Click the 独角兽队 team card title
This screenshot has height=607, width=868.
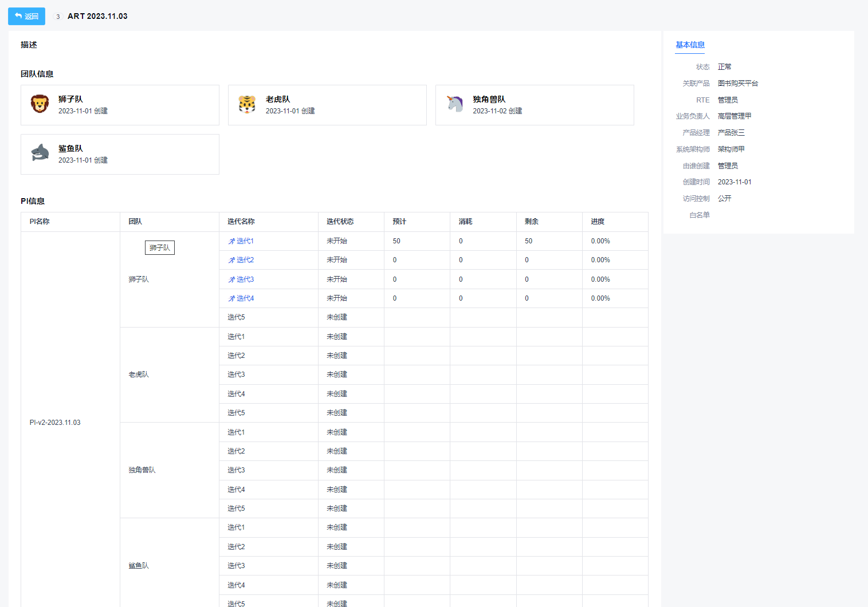click(489, 99)
